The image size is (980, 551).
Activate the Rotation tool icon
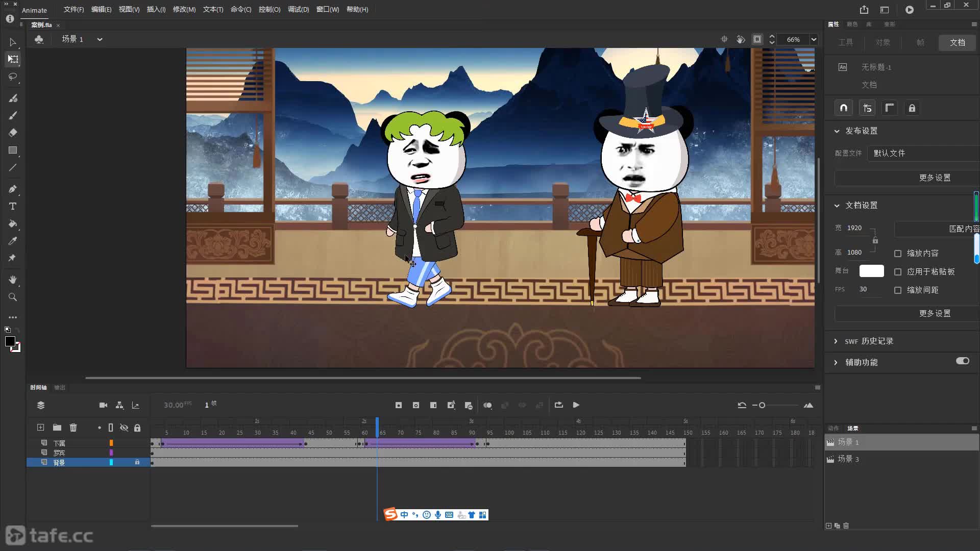[x=741, y=39]
